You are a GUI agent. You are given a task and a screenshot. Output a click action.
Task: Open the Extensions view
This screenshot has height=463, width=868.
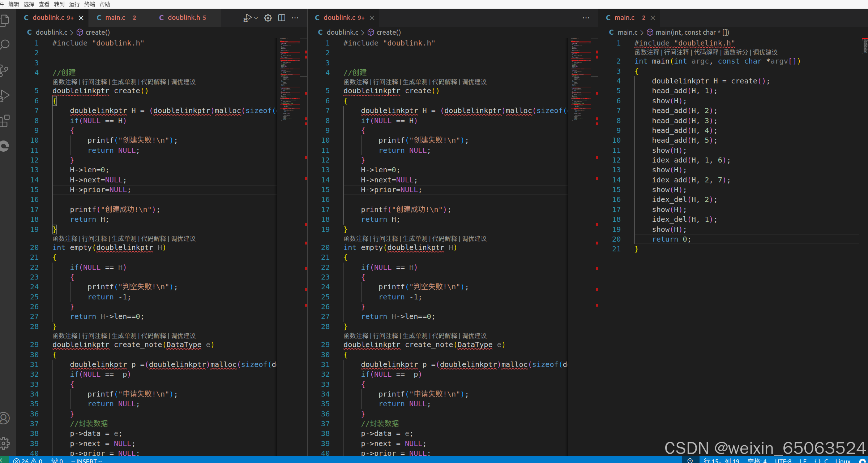coord(5,121)
